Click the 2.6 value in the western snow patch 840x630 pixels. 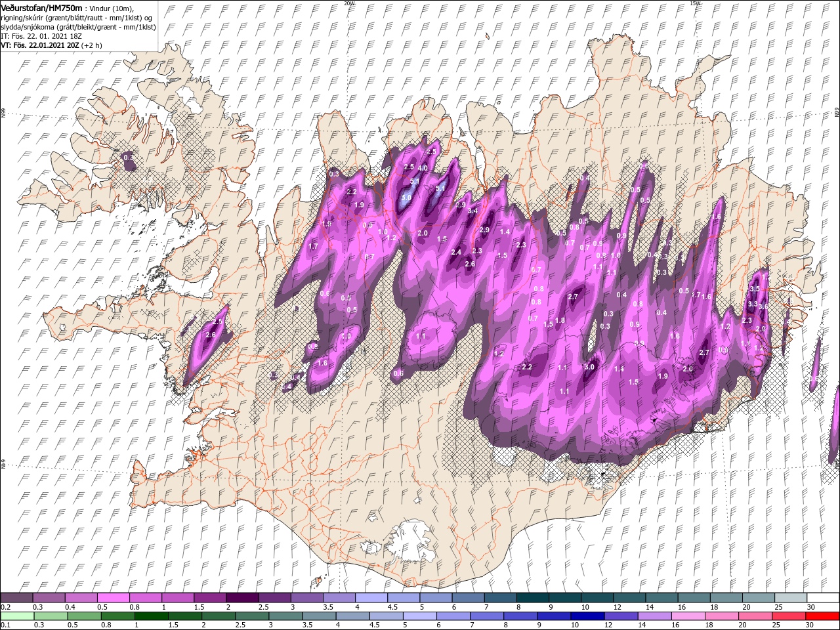(x=211, y=335)
